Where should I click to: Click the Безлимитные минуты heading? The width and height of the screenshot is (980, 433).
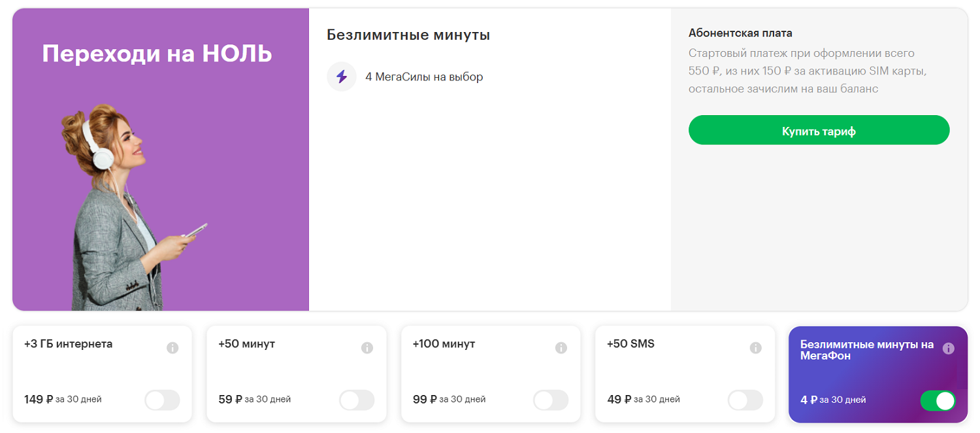(408, 35)
